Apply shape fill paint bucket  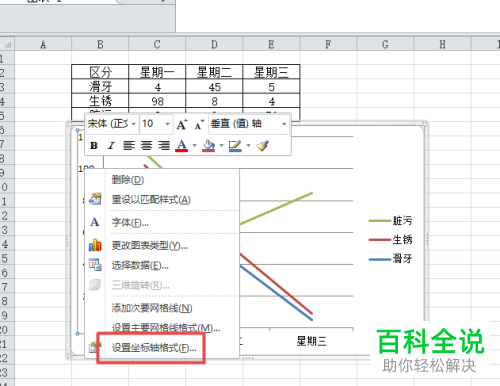click(208, 146)
